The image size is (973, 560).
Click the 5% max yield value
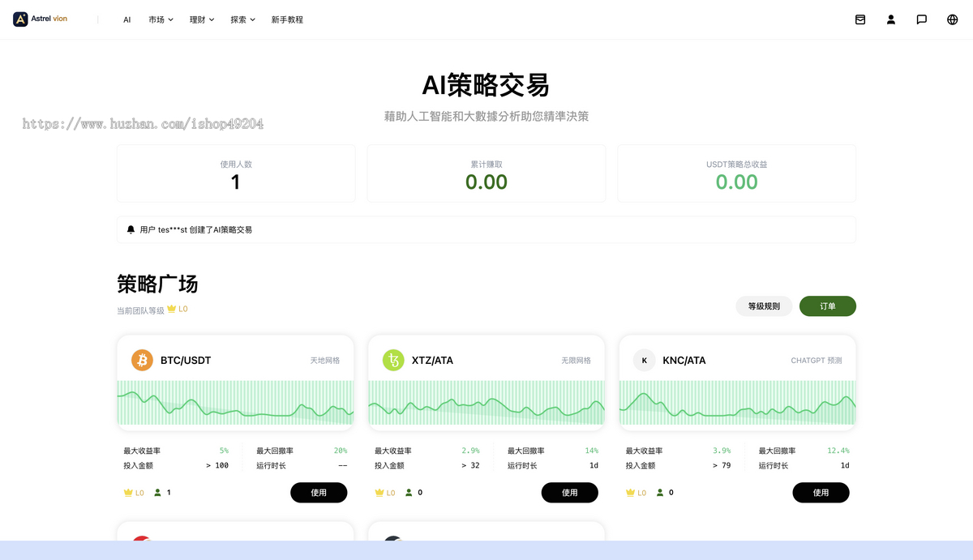click(225, 451)
